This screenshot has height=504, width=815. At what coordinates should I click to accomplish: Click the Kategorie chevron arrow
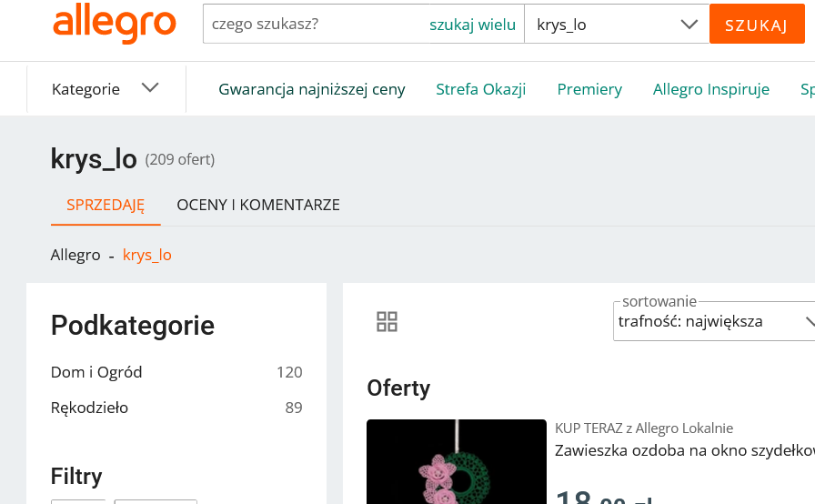point(150,88)
